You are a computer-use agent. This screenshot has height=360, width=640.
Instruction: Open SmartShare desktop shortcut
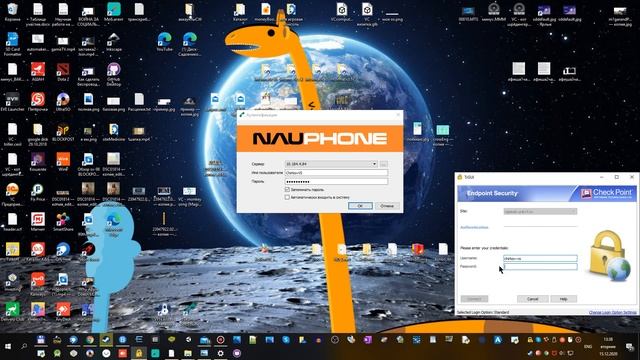click(63, 222)
